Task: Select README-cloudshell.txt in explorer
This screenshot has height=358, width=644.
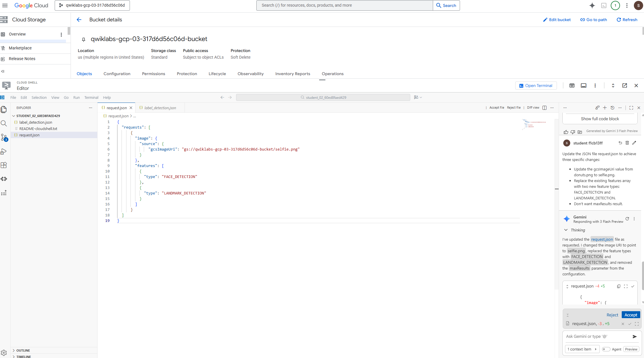Action: point(38,129)
